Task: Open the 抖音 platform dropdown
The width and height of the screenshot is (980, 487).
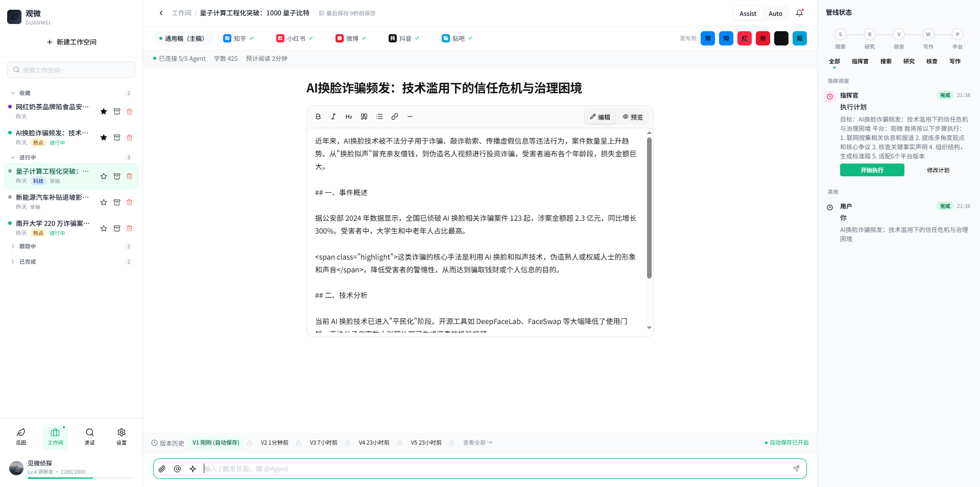Action: pos(404,38)
